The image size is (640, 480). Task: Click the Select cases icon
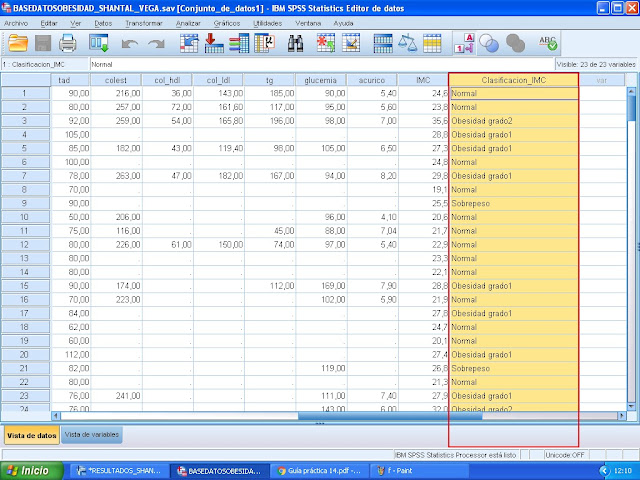coord(432,43)
